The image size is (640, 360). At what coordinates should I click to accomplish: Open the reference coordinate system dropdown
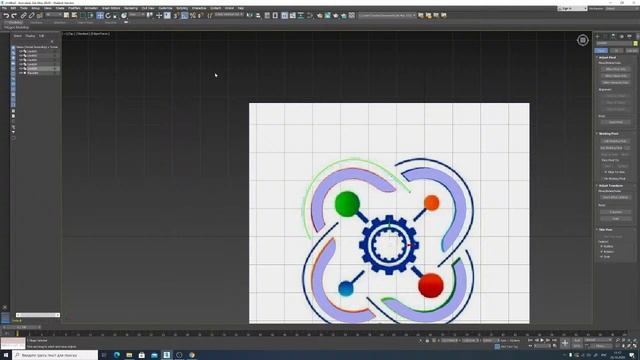click(x=137, y=15)
